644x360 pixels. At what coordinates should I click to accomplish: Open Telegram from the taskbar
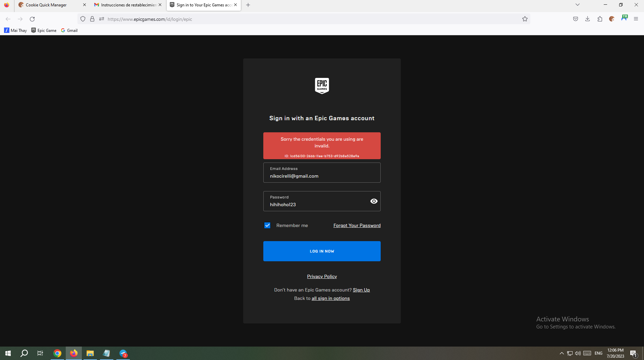[123, 353]
